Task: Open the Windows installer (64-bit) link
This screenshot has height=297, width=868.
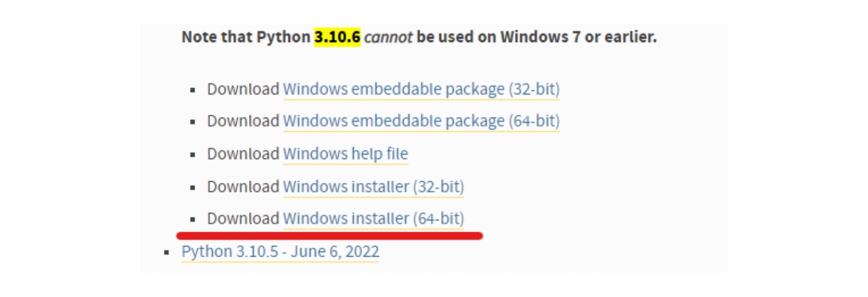Action: click(373, 219)
